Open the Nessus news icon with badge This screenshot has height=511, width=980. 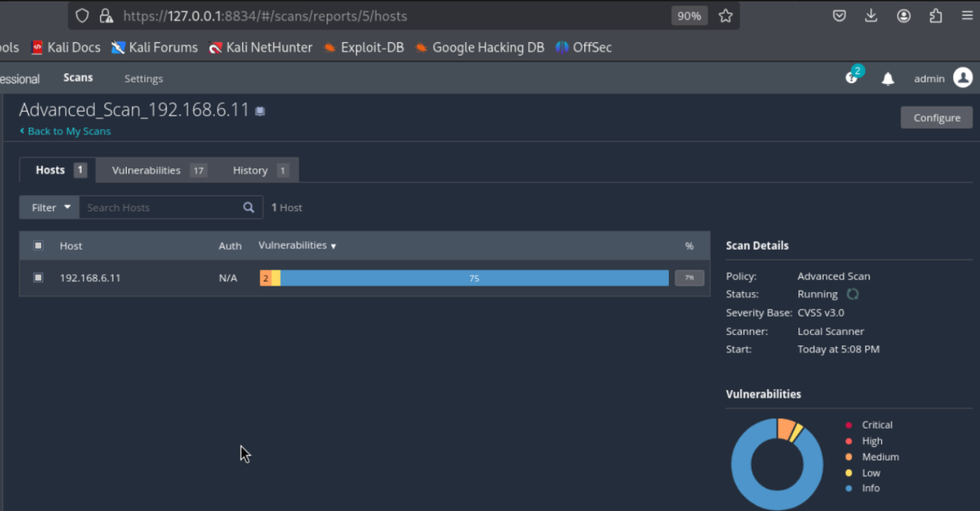(853, 77)
